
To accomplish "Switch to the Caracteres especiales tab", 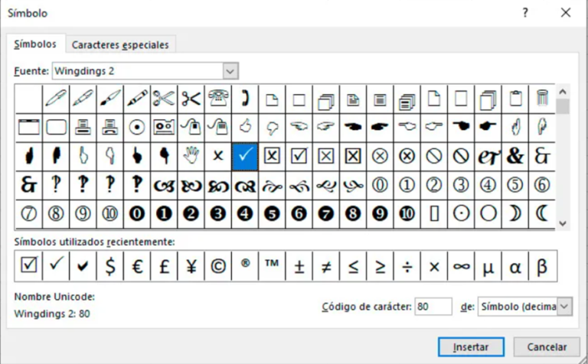I will [120, 44].
